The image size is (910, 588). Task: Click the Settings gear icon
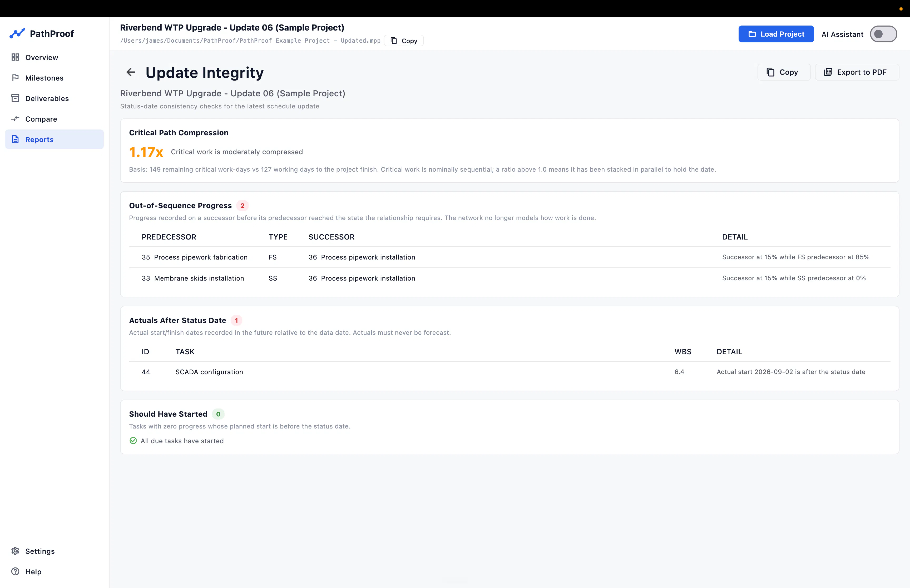pyautogui.click(x=15, y=551)
